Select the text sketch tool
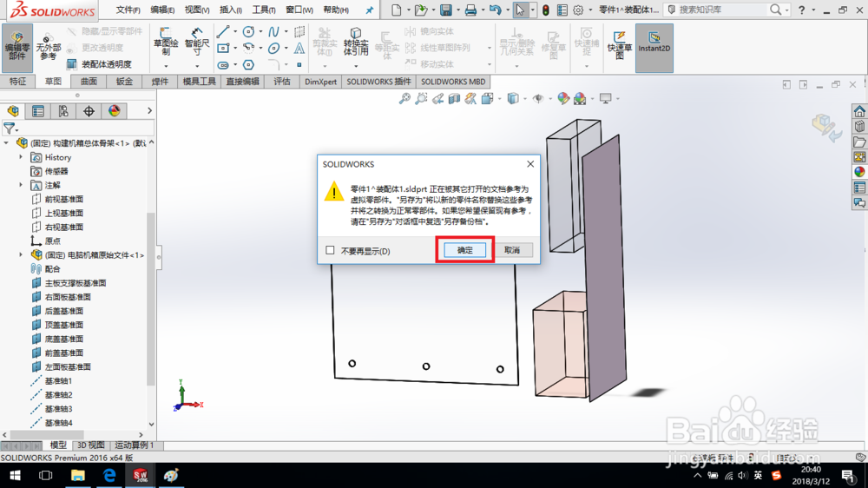The height and width of the screenshot is (488, 868). point(299,48)
